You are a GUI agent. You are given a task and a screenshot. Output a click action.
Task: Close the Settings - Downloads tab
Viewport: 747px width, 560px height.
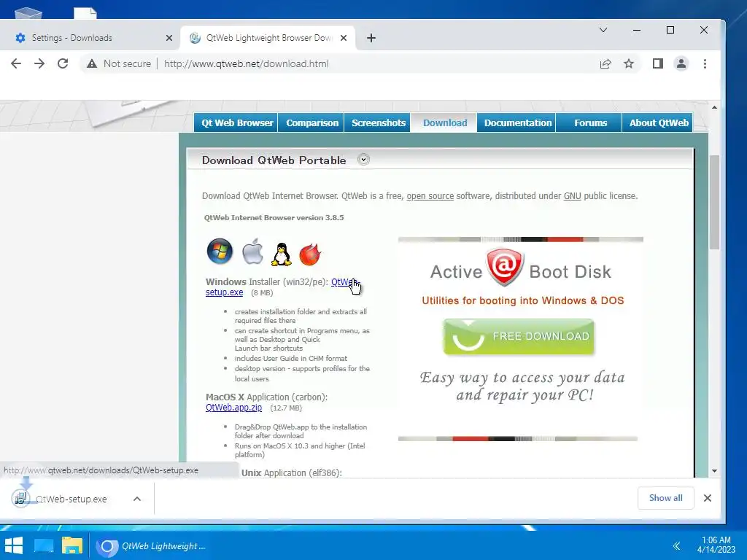coord(169,38)
